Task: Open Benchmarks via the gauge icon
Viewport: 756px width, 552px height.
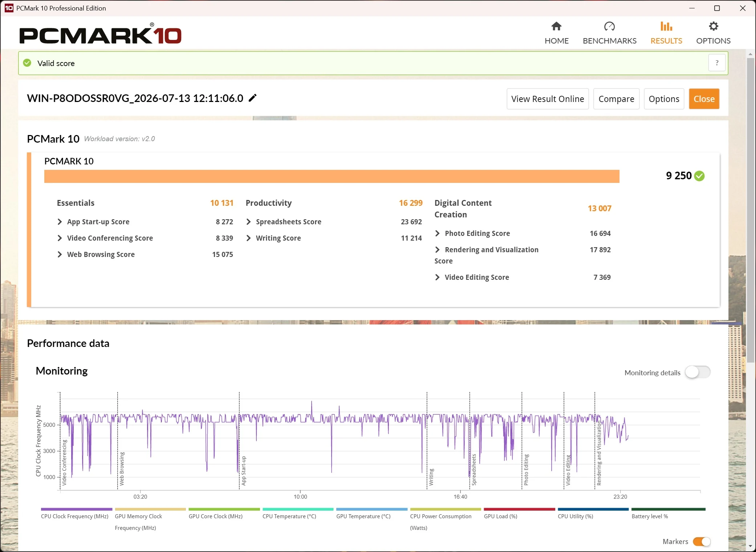Action: (x=609, y=26)
